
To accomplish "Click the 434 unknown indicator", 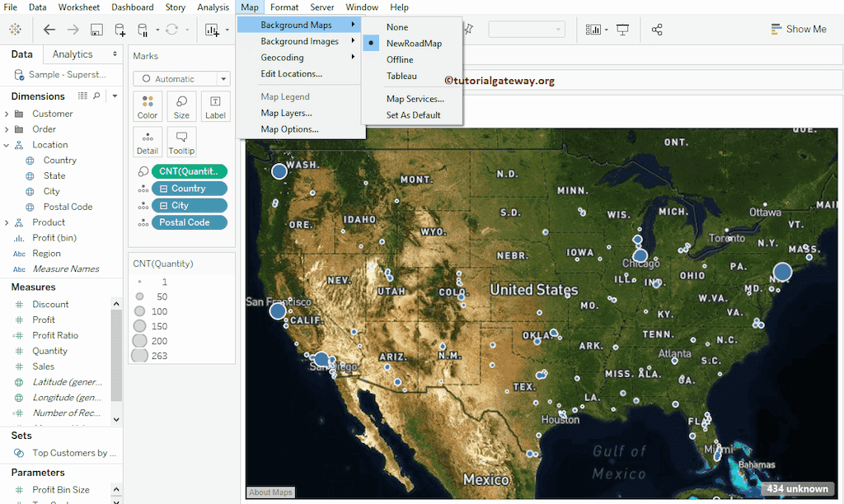I will [x=796, y=488].
